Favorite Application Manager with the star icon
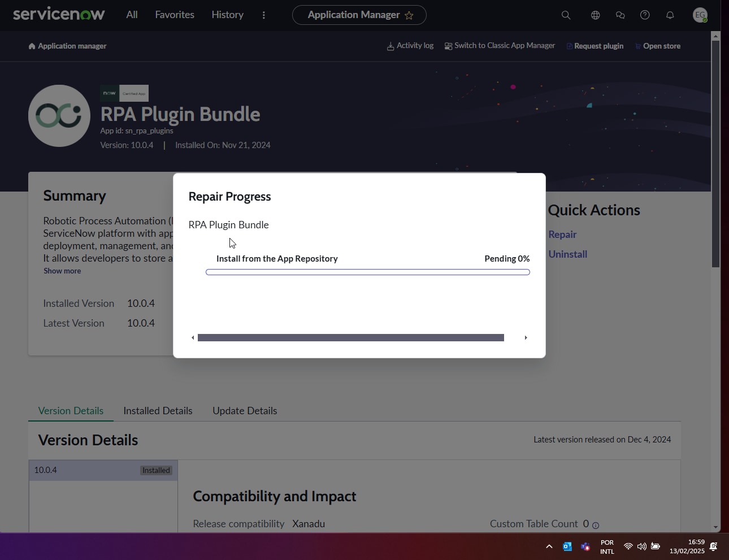 pyautogui.click(x=409, y=15)
